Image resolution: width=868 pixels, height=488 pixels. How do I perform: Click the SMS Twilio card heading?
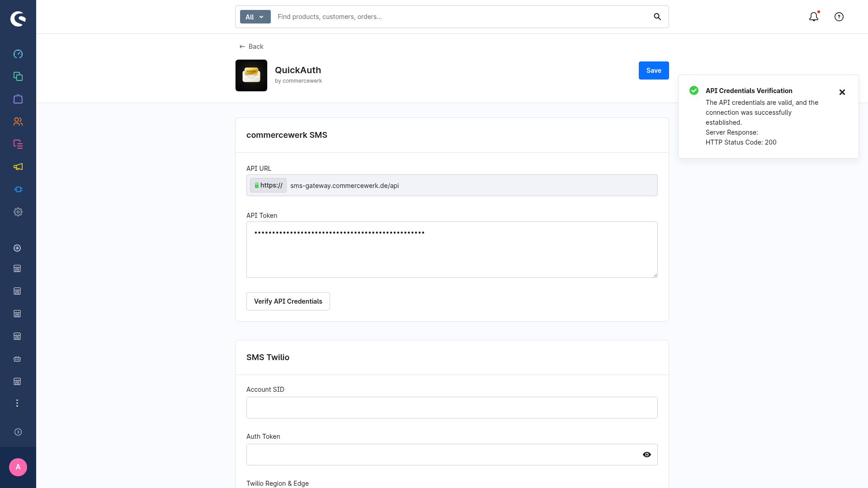(268, 357)
